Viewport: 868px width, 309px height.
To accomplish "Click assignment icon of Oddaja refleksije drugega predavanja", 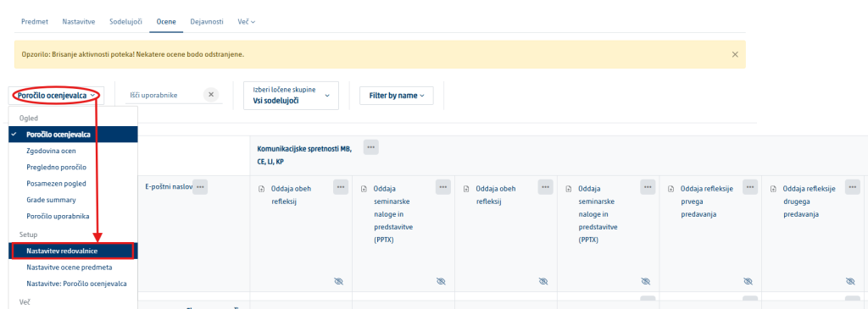I will [x=773, y=189].
